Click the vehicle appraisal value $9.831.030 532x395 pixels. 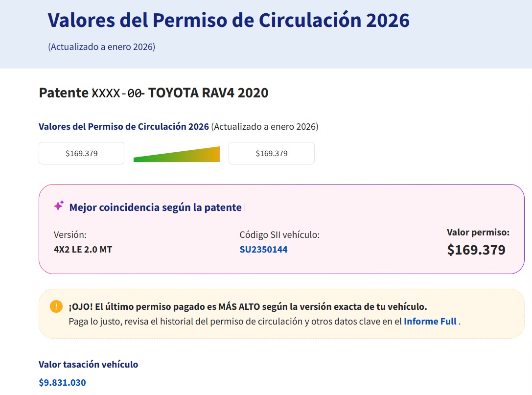point(62,382)
